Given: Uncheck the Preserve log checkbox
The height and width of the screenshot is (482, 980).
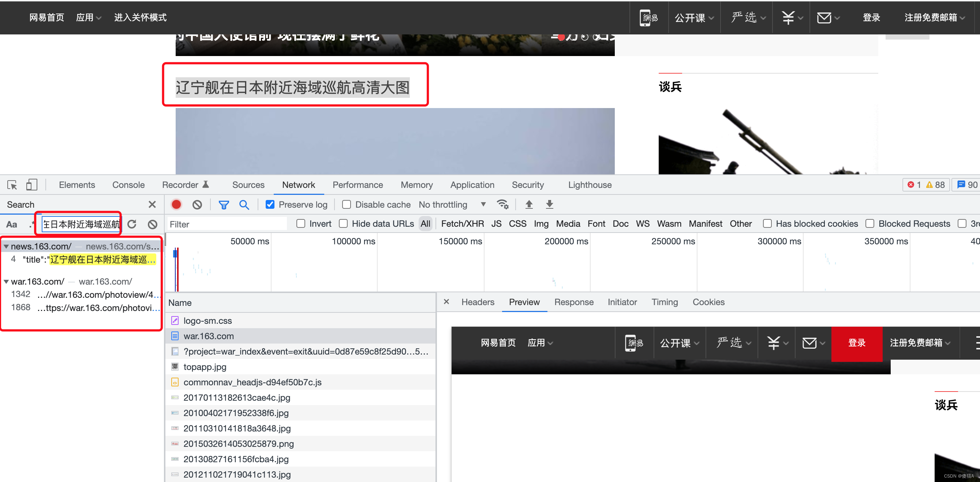Looking at the screenshot, I should (270, 204).
